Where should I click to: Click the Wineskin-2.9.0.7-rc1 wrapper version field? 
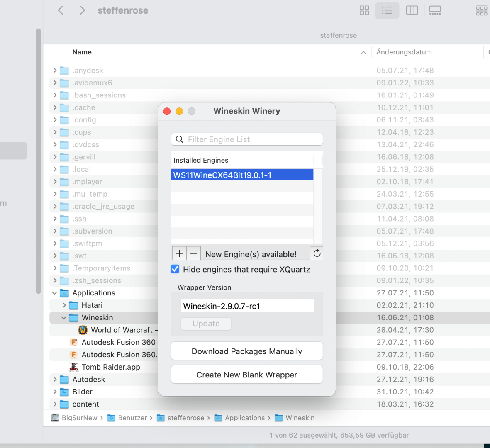[248, 306]
